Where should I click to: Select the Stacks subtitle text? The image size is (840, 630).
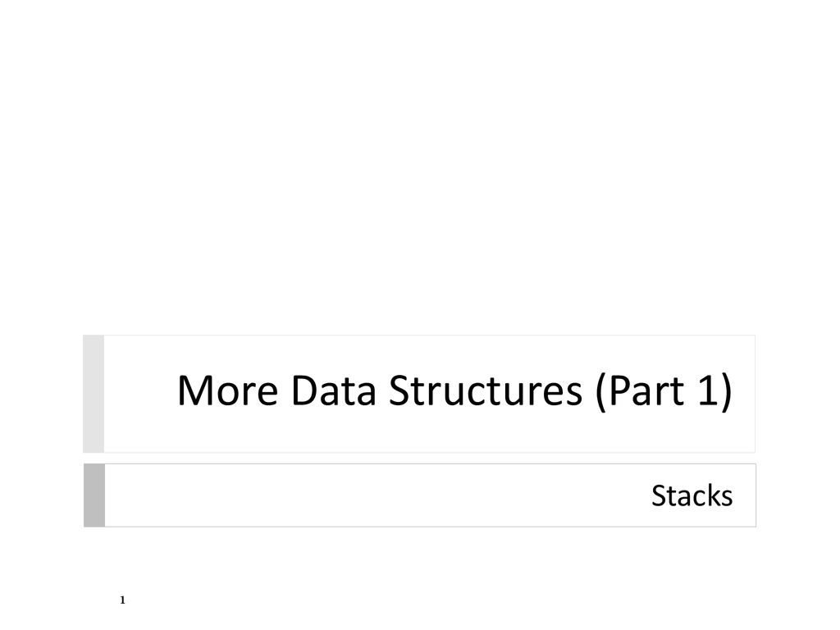pos(692,495)
